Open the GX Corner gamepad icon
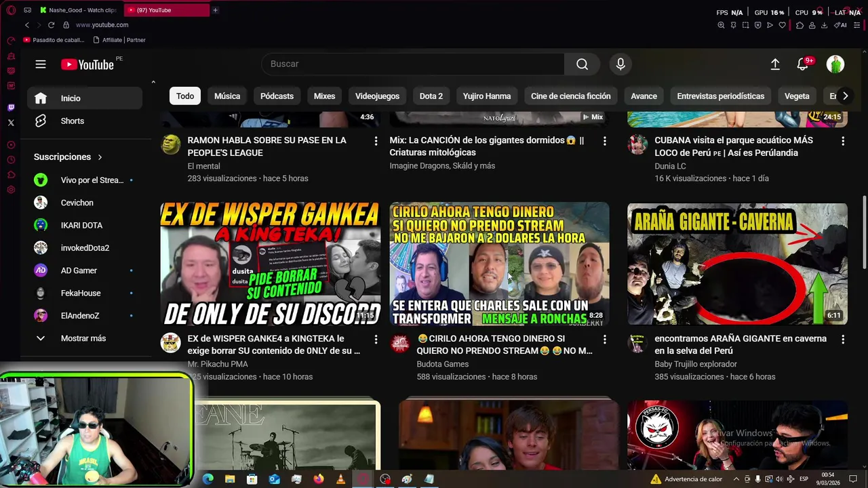This screenshot has height=488, width=868. [x=27, y=10]
